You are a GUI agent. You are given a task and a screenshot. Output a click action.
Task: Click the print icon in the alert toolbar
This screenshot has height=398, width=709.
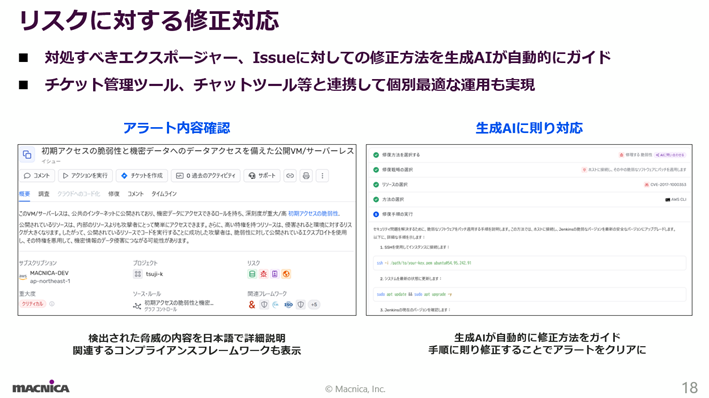click(306, 175)
